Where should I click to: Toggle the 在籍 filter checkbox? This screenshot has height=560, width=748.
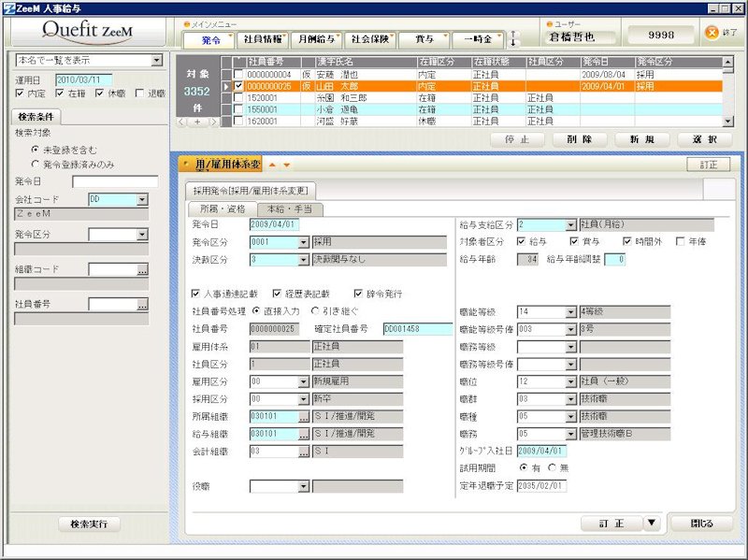coord(60,93)
